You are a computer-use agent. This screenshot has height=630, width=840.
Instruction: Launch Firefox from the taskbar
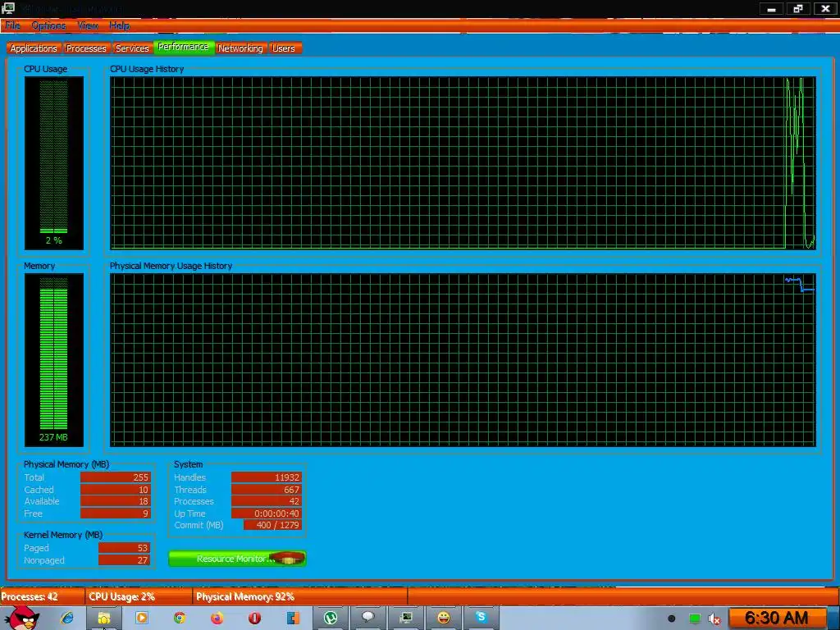217,618
